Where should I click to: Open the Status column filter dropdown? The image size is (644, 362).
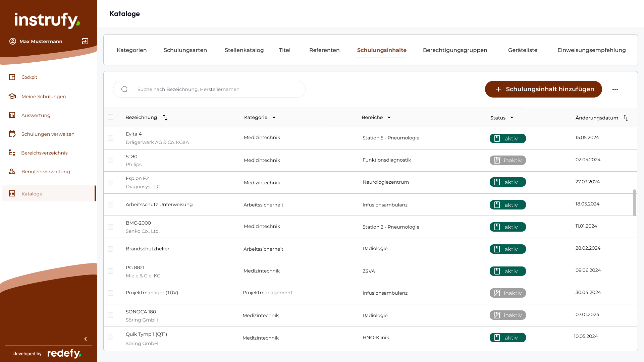click(512, 117)
